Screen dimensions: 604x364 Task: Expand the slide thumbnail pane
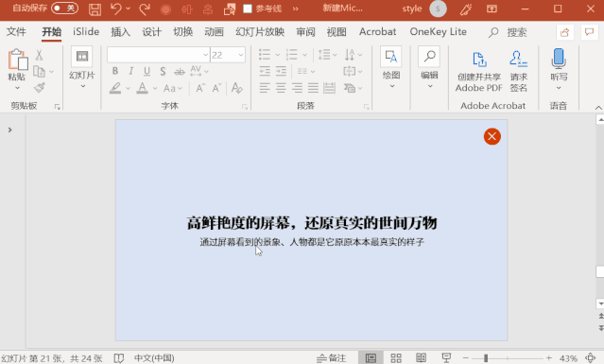[x=10, y=130]
